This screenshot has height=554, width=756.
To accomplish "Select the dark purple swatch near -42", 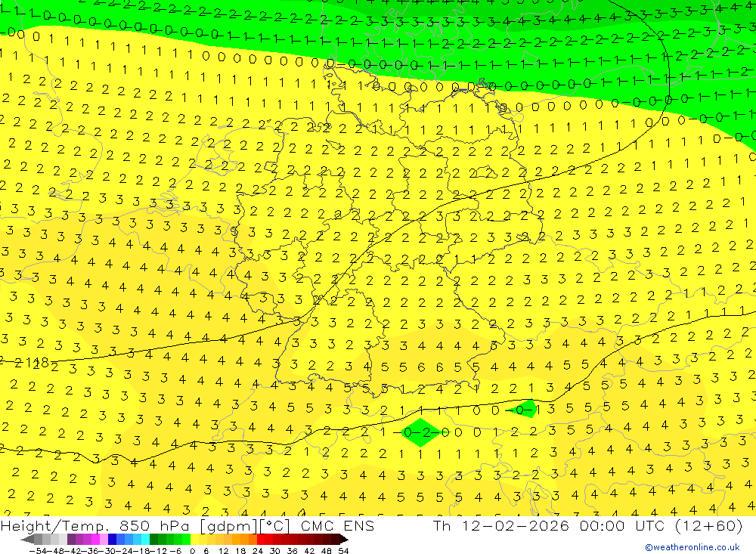I will click(x=71, y=540).
